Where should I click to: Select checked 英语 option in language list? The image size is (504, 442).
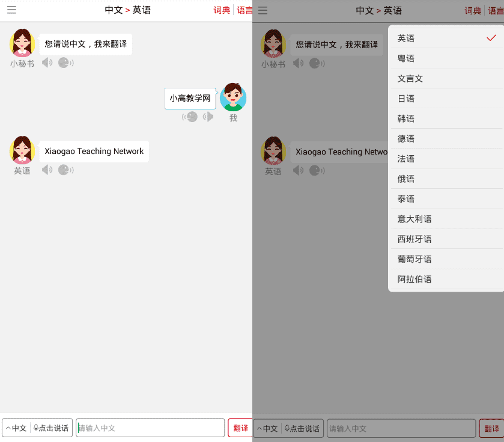click(446, 38)
